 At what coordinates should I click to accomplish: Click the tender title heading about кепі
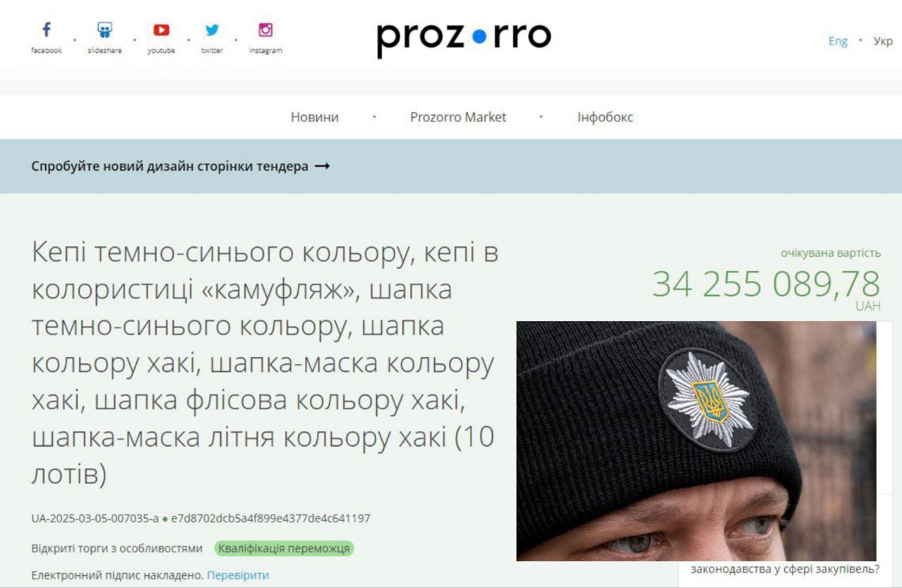click(265, 363)
